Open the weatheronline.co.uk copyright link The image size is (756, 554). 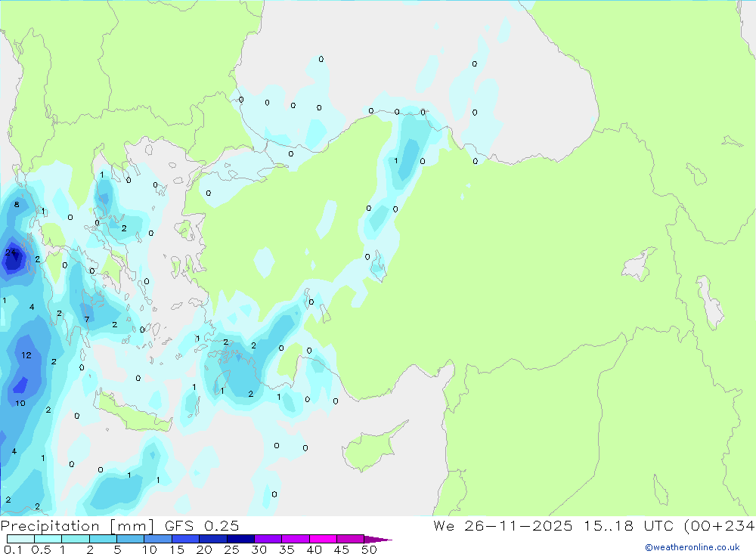[x=692, y=547]
